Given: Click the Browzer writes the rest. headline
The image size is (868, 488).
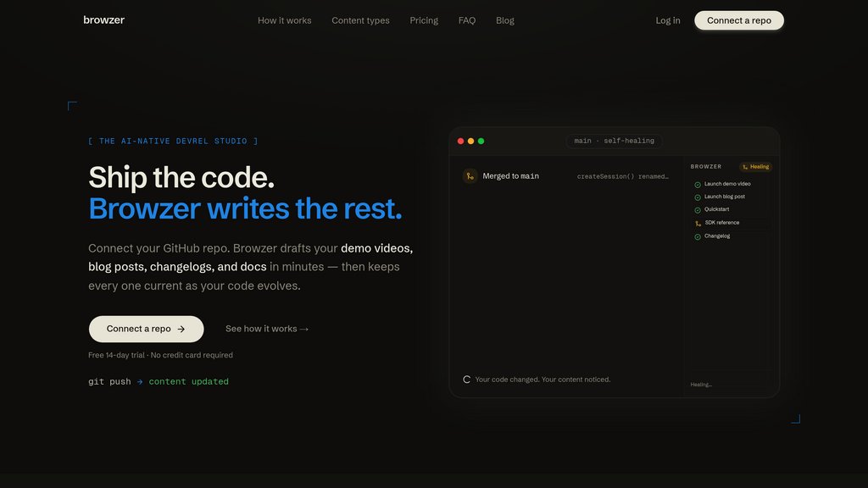Looking at the screenshot, I should pyautogui.click(x=245, y=208).
